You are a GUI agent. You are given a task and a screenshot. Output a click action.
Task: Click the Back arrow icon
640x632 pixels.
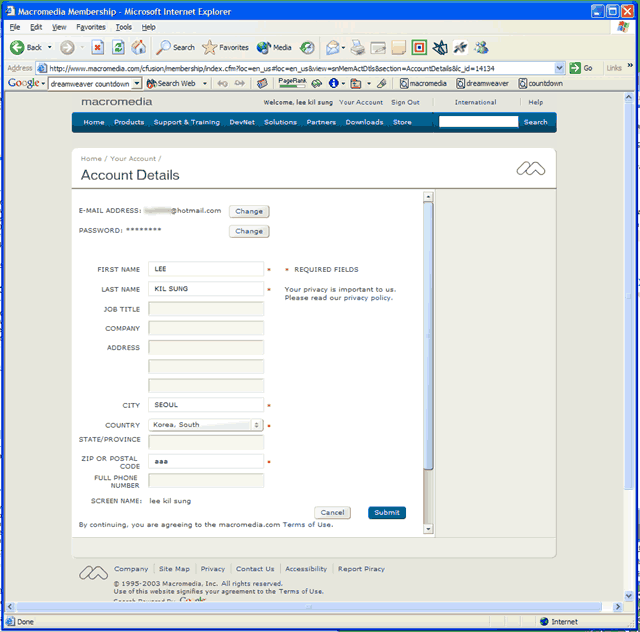tap(17, 47)
